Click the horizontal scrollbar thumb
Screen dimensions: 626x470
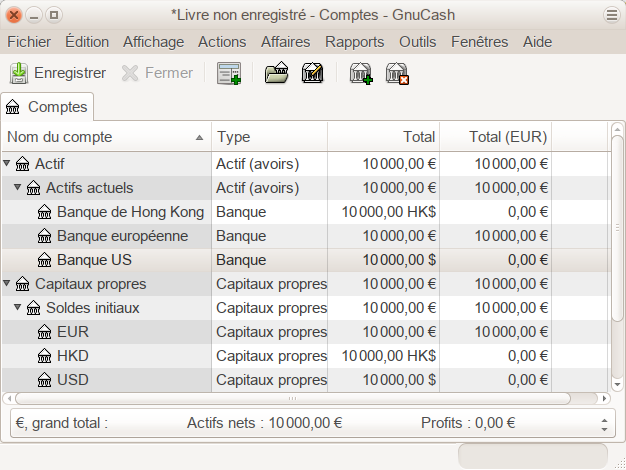click(293, 398)
